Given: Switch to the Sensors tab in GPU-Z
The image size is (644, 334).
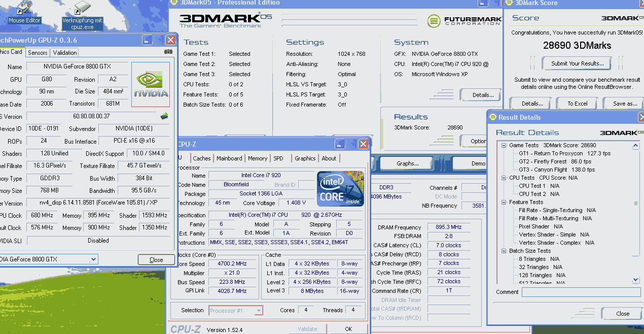Looking at the screenshot, I should point(38,52).
